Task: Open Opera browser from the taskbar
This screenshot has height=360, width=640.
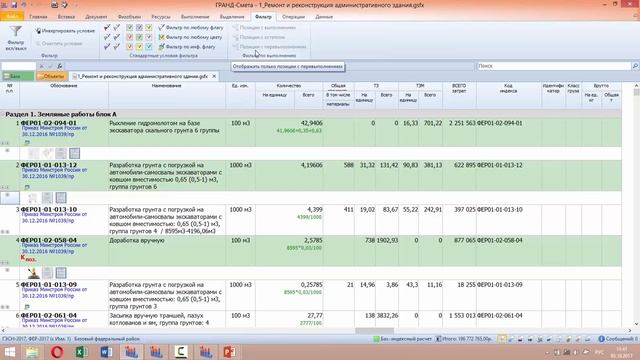Action: (57, 352)
